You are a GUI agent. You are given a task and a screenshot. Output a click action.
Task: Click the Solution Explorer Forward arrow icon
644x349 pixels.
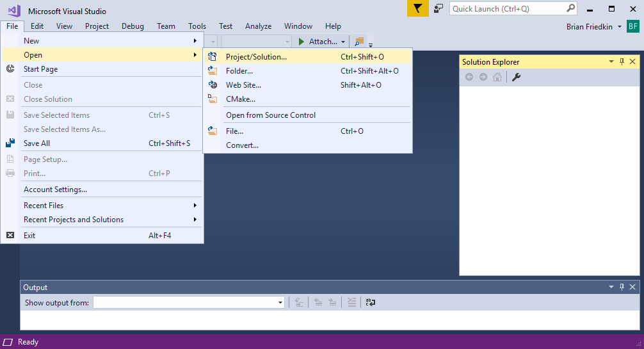(x=483, y=77)
